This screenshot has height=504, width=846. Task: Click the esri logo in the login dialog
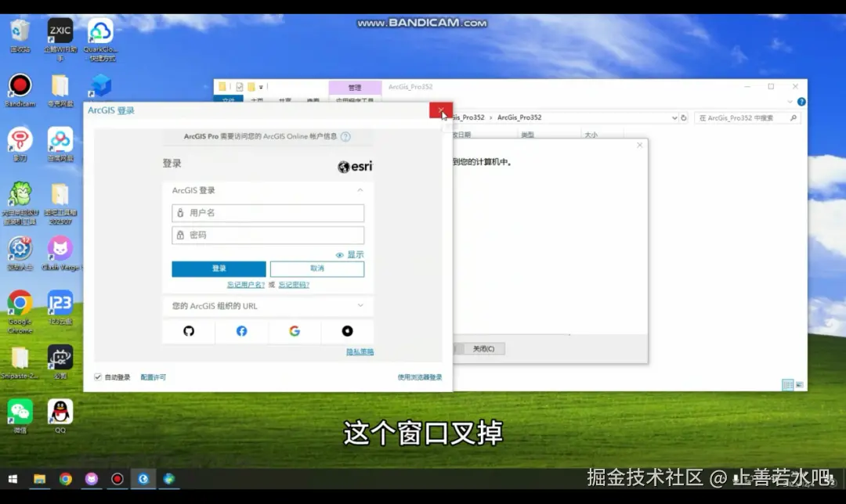coord(353,166)
